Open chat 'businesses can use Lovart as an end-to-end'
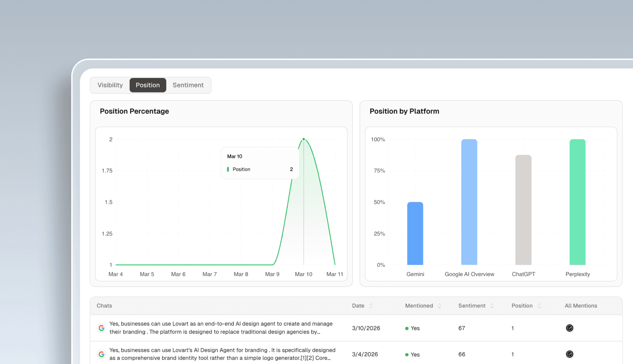Image resolution: width=633 pixels, height=364 pixels. [x=221, y=328]
